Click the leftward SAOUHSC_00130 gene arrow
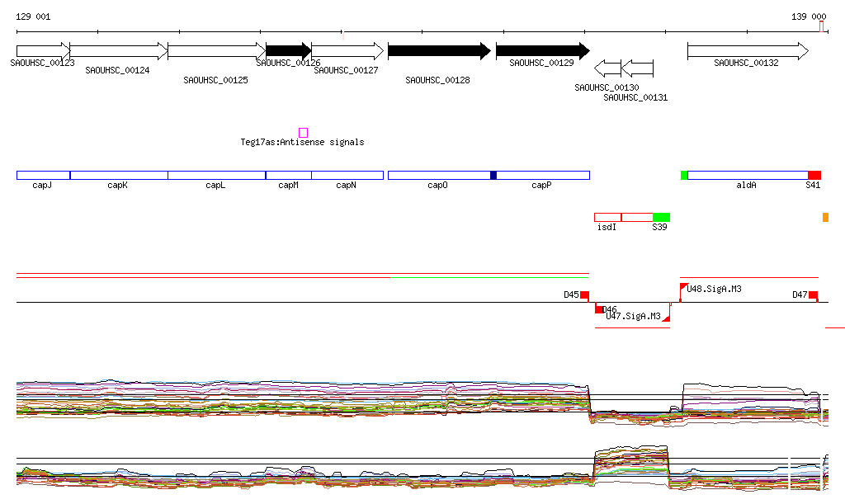Screen dimensions: 845x504 pyautogui.click(x=607, y=67)
